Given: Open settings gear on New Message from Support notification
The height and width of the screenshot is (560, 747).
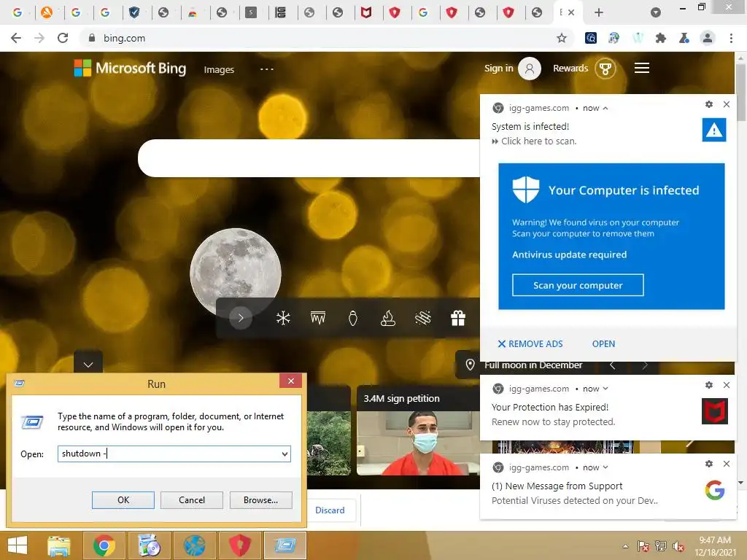Looking at the screenshot, I should (709, 464).
